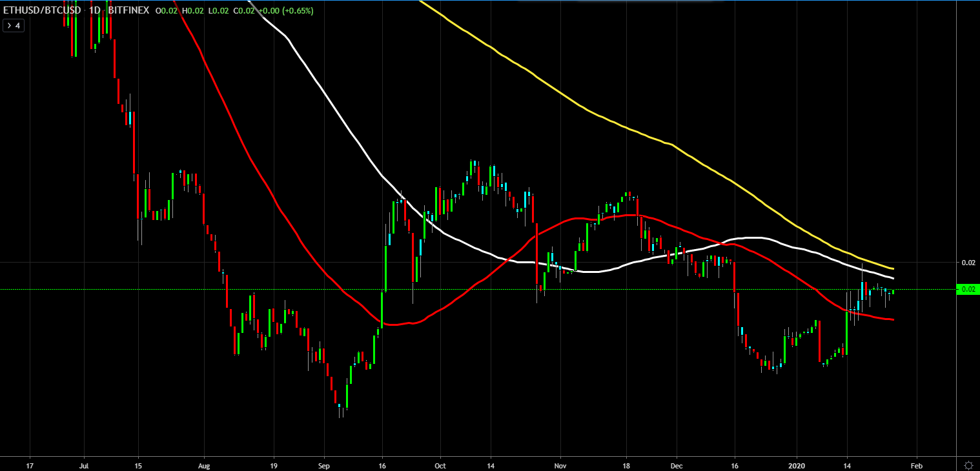Expand the indicator legend showing 4
Viewport: 980px width, 471px height.
14,26
